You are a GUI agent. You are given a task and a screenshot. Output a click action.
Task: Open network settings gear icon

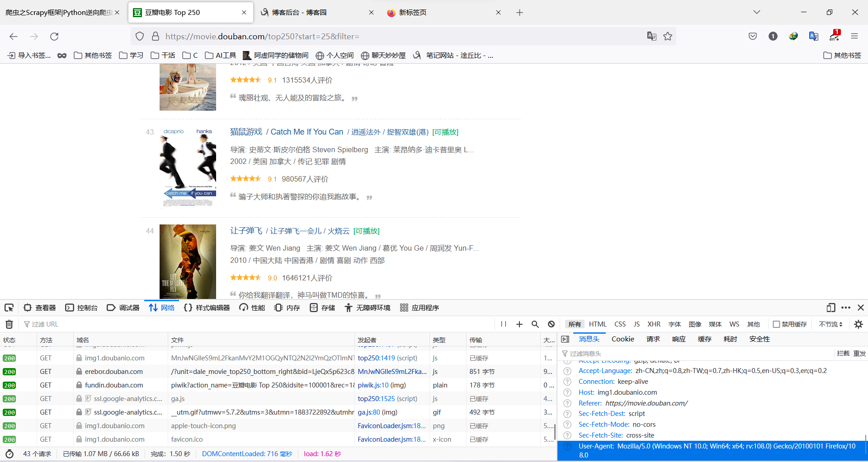point(859,324)
